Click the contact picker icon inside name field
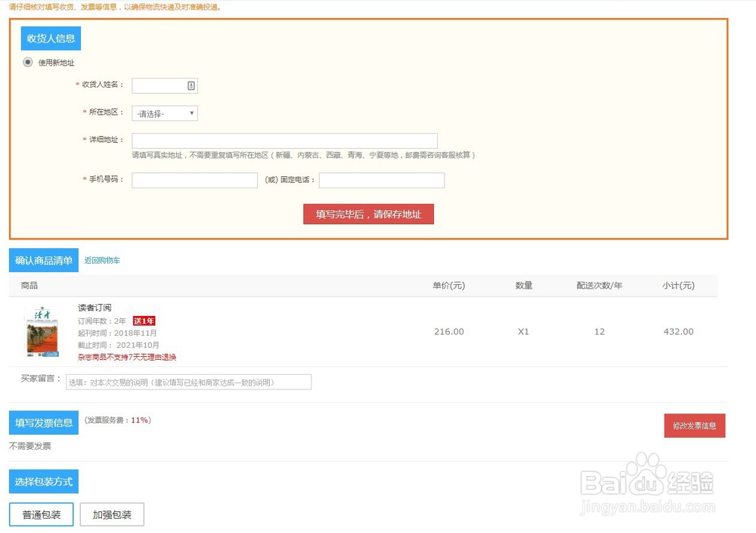756x533 pixels. point(191,85)
